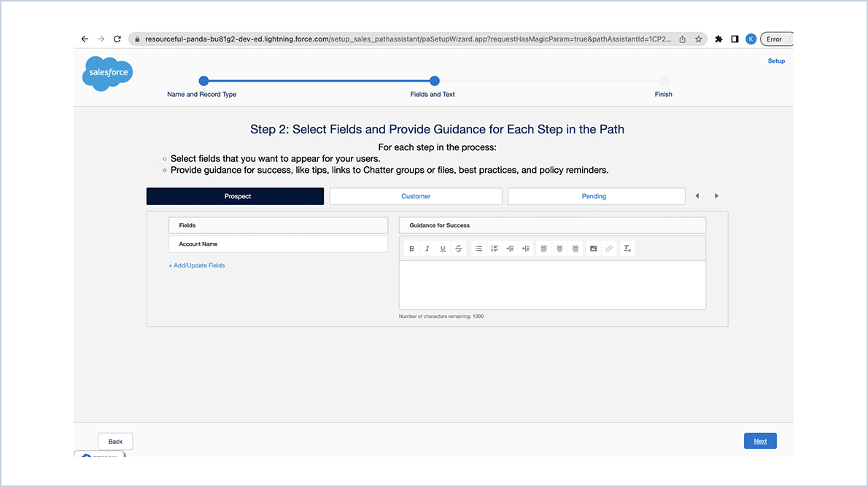Clear formatting in the guidance editor
Screen dimensions: 868x487
[627, 248]
